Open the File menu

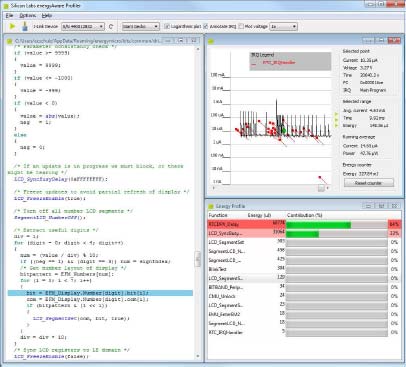(x=9, y=16)
